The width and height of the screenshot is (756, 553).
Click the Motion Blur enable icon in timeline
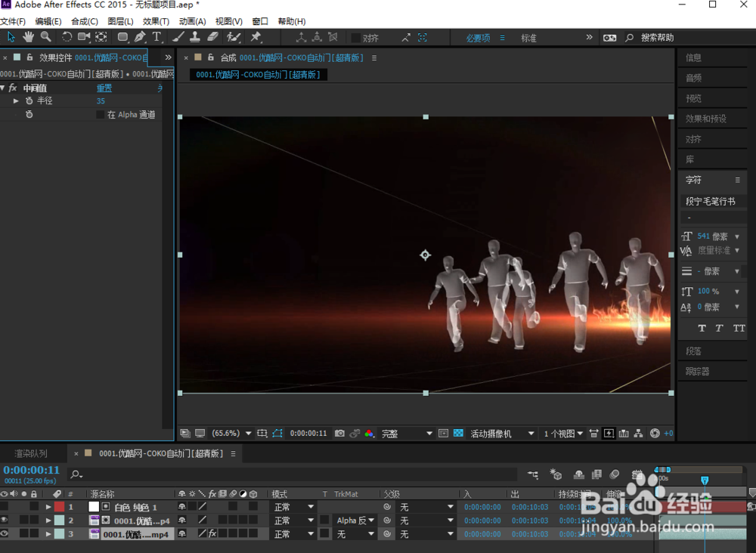coord(614,474)
